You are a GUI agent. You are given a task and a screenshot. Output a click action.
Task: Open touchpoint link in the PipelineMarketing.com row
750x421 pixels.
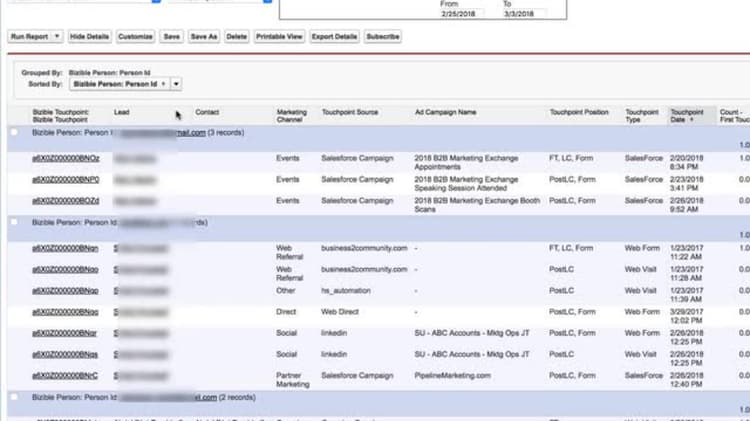[x=65, y=376]
